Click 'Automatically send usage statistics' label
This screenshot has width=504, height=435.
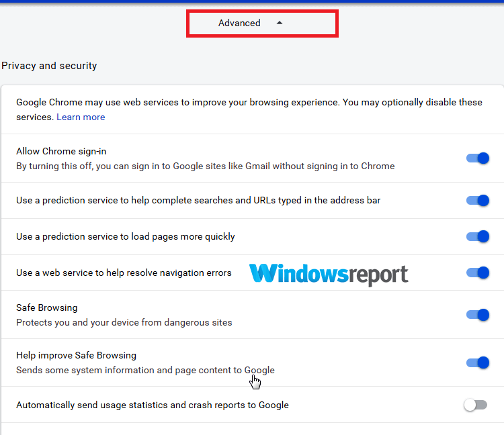point(153,405)
